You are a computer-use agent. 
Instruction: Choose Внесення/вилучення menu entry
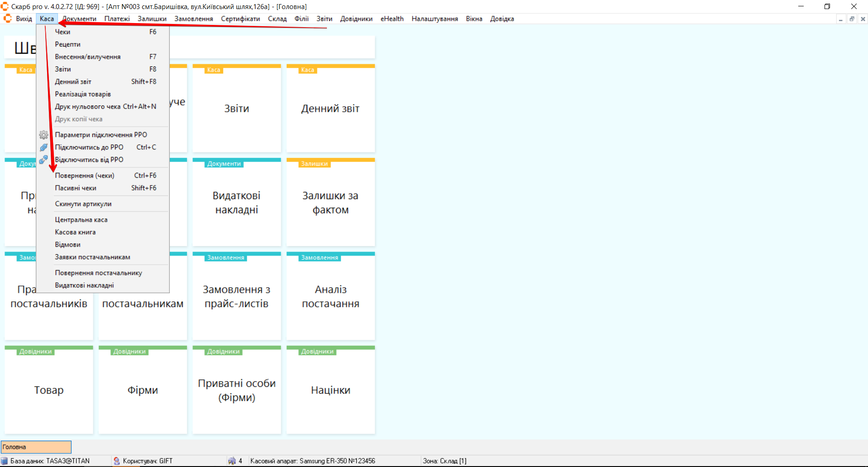[x=87, y=57]
